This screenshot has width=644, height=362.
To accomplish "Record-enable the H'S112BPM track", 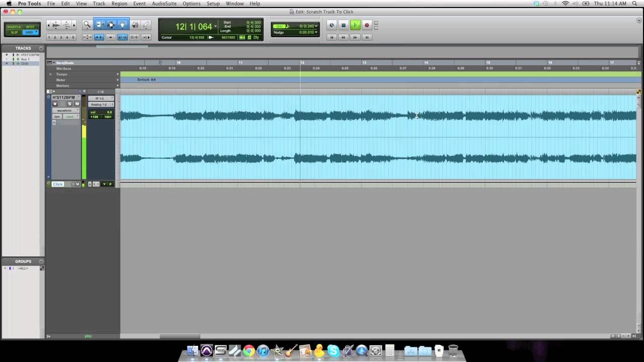I will click(x=55, y=104).
